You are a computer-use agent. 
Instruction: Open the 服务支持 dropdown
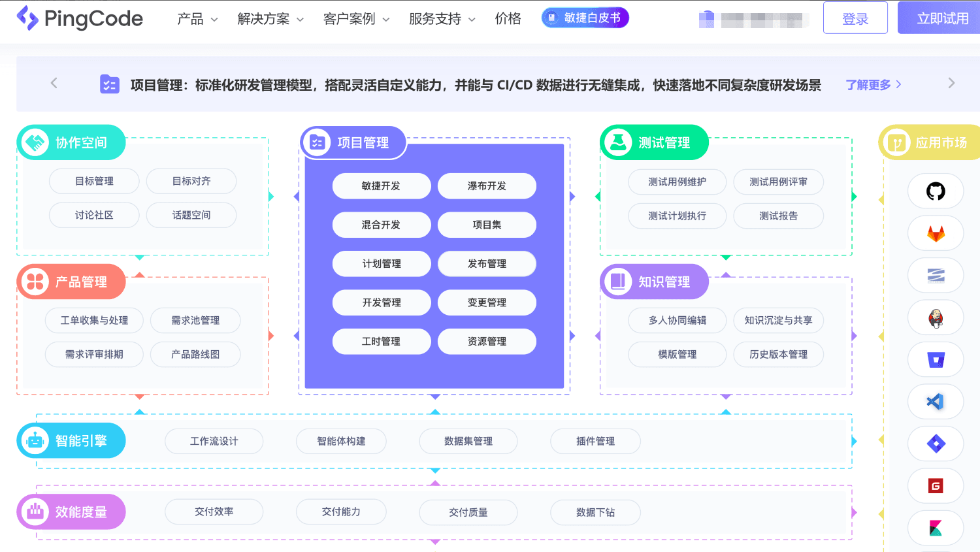442,19
